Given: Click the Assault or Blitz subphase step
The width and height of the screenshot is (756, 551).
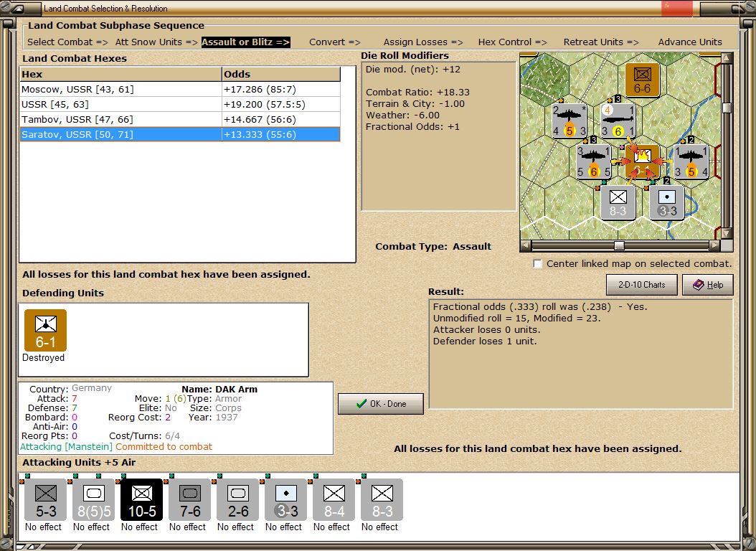Looking at the screenshot, I should [x=245, y=42].
